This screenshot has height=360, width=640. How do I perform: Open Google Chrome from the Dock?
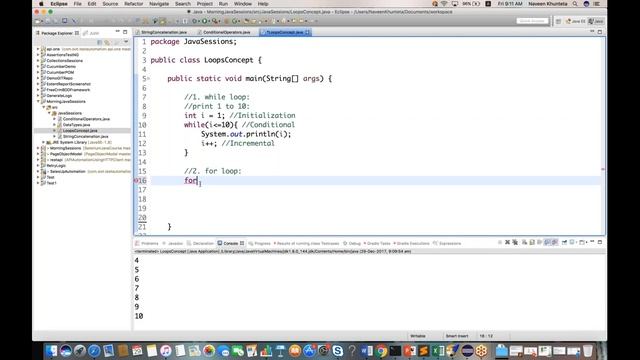coord(381,351)
